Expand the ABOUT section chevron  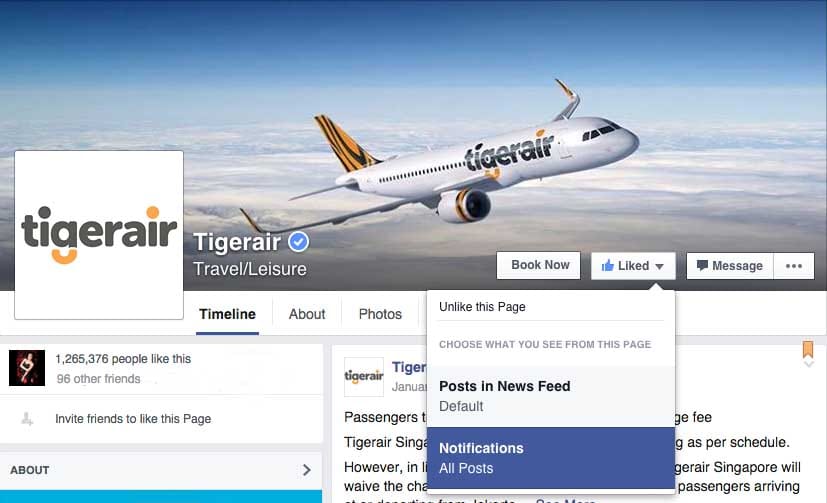pos(306,470)
